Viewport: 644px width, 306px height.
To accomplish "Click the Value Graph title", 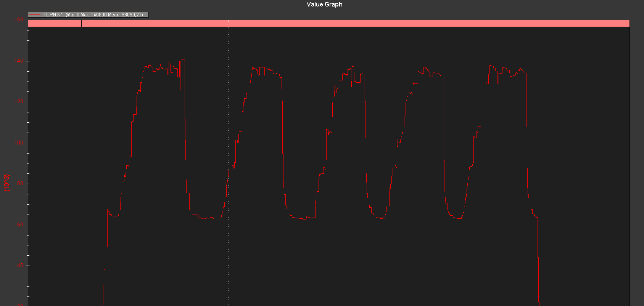I will point(324,5).
